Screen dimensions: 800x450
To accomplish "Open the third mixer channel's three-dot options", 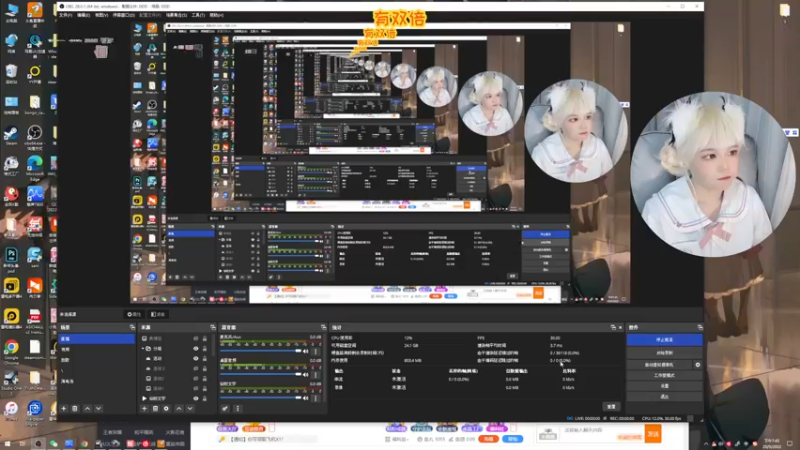I will [316, 398].
